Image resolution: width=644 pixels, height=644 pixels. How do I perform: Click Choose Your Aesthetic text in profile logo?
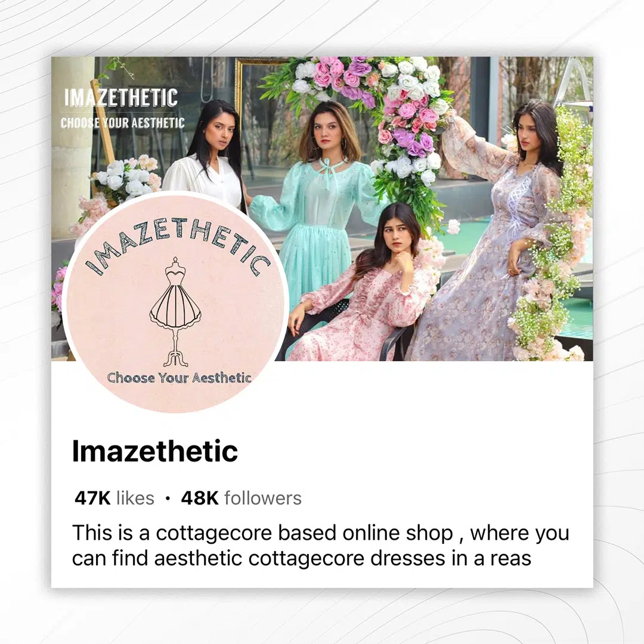coord(179,377)
